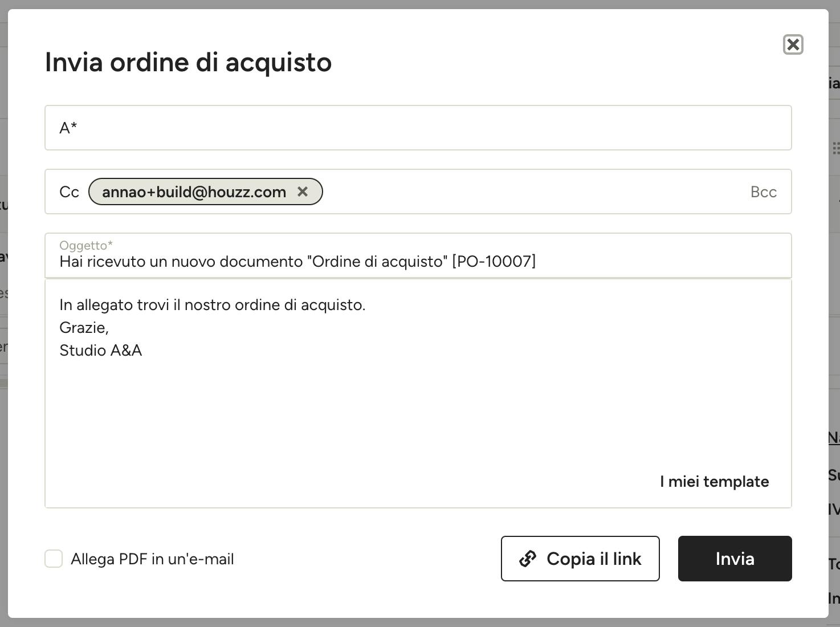
Task: Click the dialog title Invia ordine di acquisto
Action: tap(188, 62)
